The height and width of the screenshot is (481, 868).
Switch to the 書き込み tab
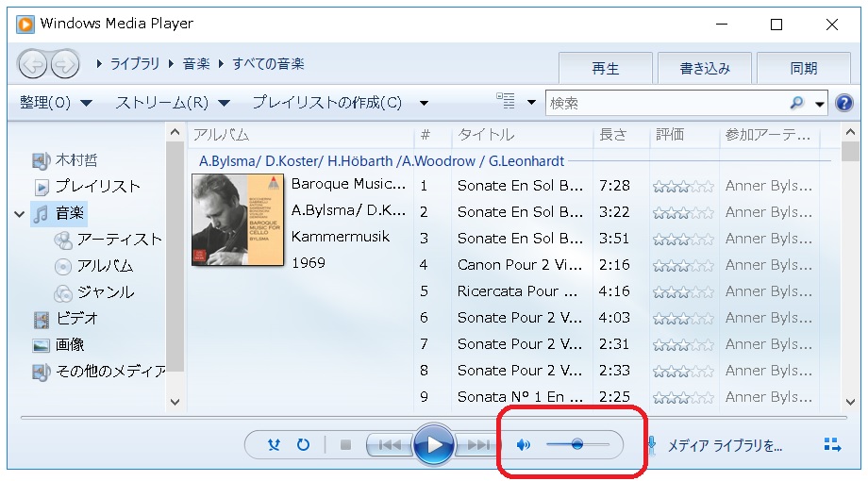coord(704,68)
